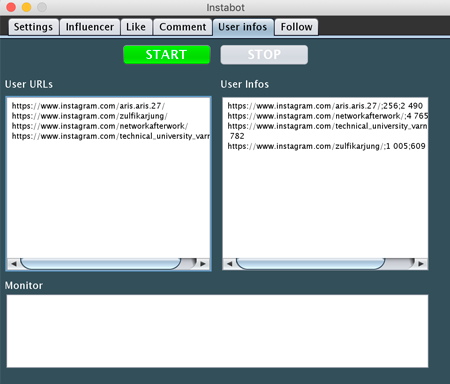Switch to the Follow tab
This screenshot has width=450, height=384.
pyautogui.click(x=296, y=27)
